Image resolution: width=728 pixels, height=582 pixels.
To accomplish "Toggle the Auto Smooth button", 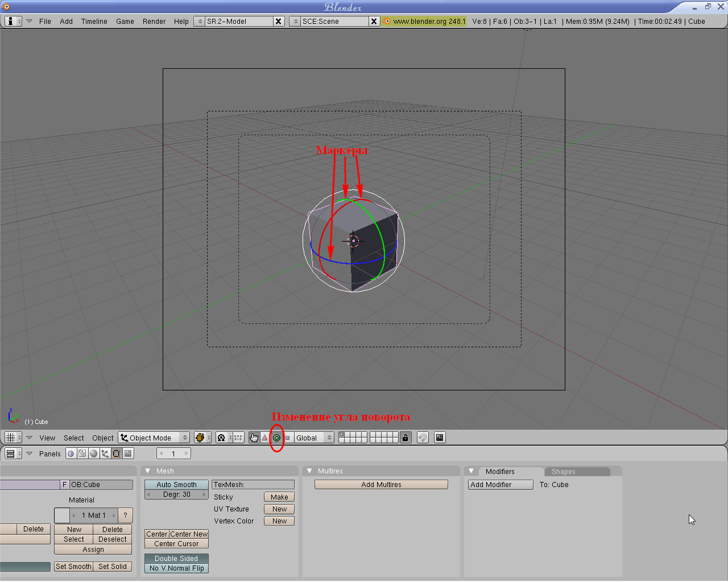I will (176, 485).
